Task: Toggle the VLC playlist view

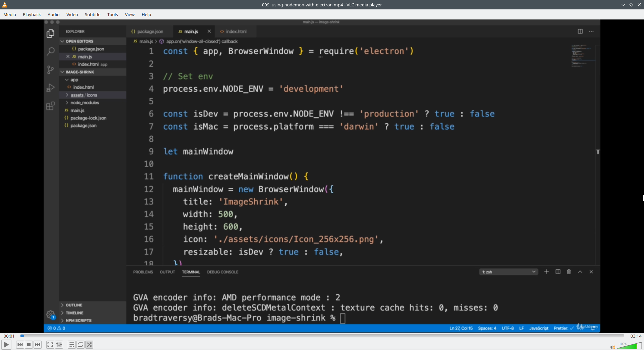Action: click(x=72, y=345)
